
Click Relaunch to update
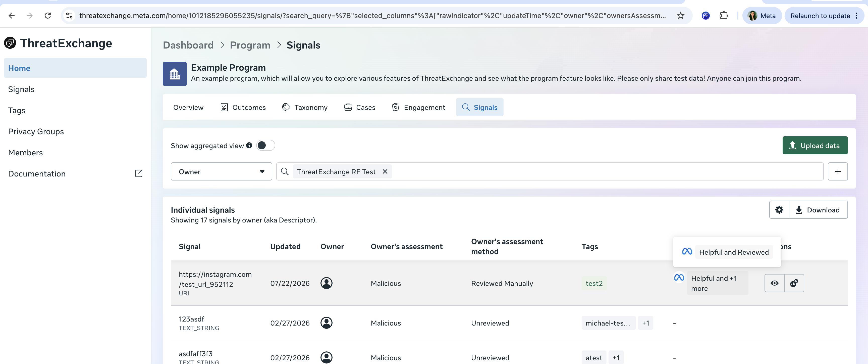tap(820, 16)
